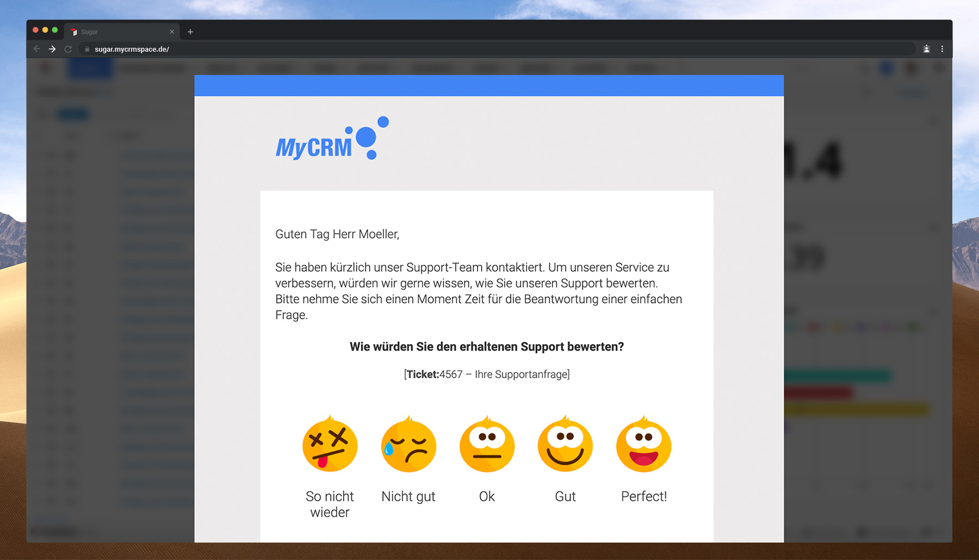This screenshot has width=979, height=560.
Task: Click the 'Perfect!' text label
Action: pyautogui.click(x=643, y=496)
